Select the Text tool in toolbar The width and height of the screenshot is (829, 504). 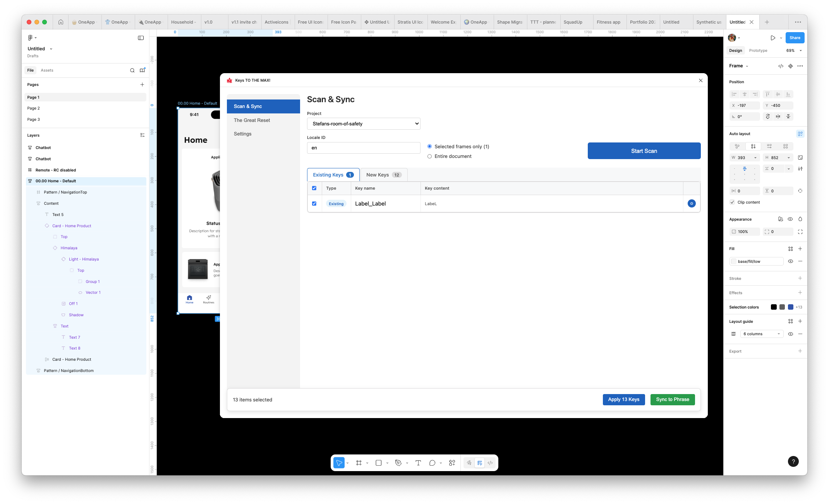(x=418, y=463)
